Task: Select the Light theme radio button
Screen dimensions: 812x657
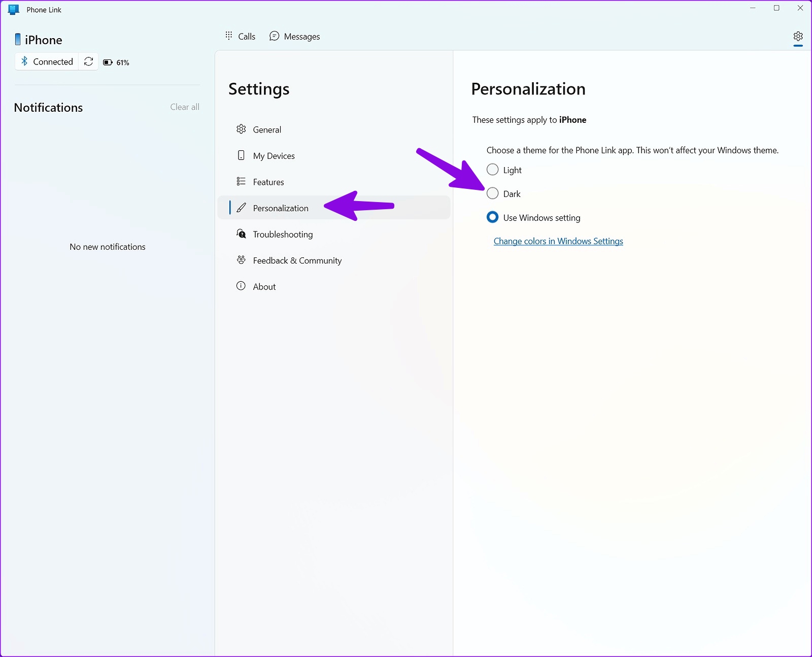Action: pyautogui.click(x=492, y=170)
